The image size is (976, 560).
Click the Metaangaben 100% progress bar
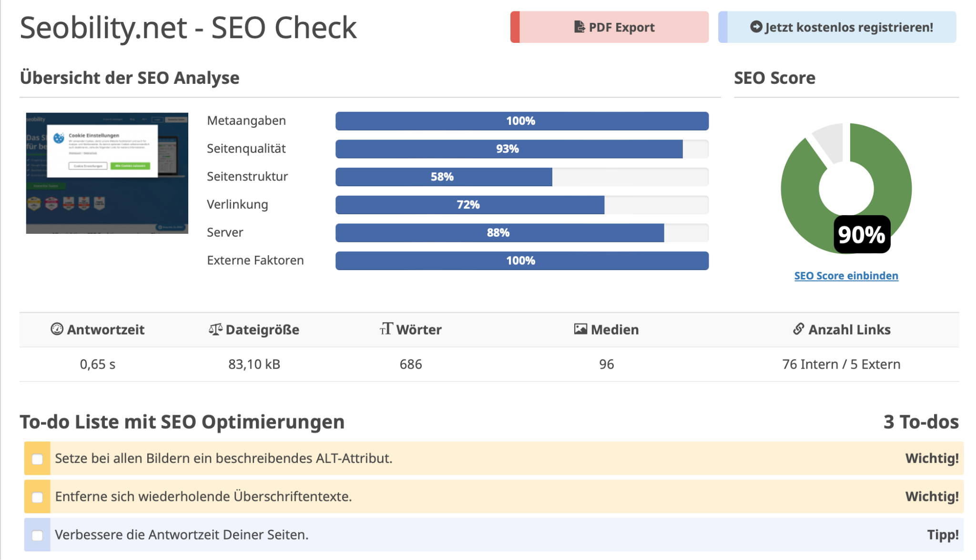[522, 121]
